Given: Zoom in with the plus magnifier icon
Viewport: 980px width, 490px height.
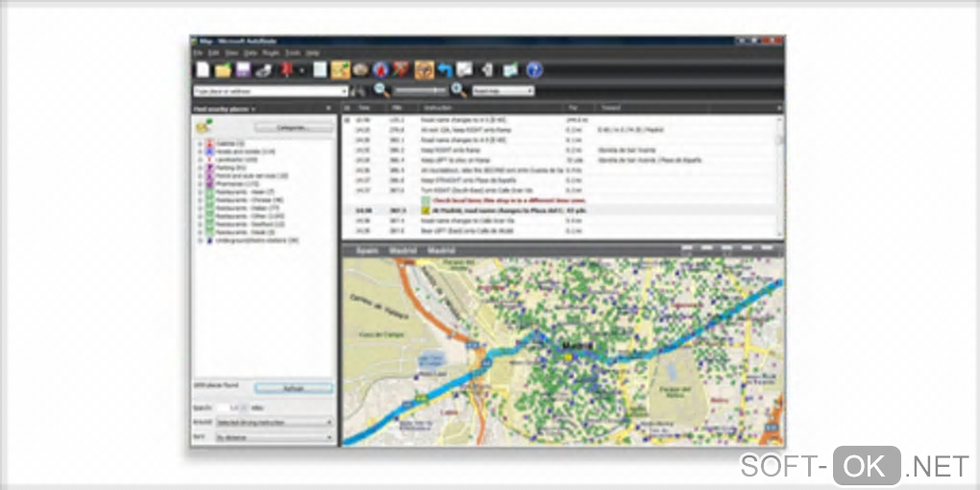Looking at the screenshot, I should [x=458, y=90].
